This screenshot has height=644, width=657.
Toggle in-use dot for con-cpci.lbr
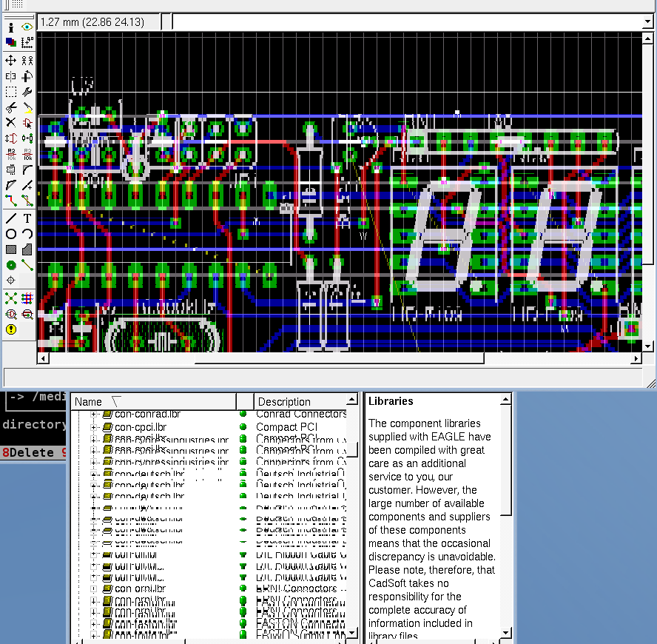[x=243, y=427]
